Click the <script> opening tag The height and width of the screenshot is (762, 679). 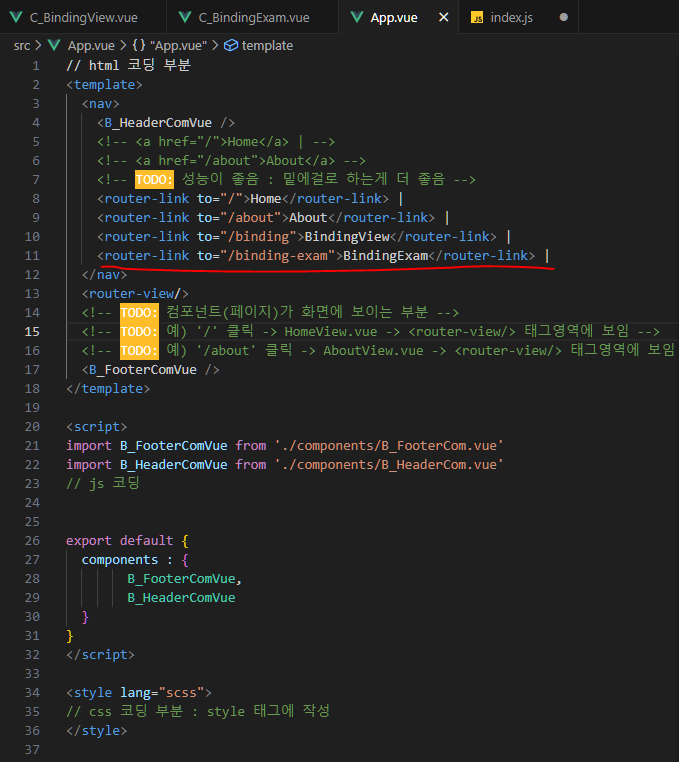[x=97, y=427]
